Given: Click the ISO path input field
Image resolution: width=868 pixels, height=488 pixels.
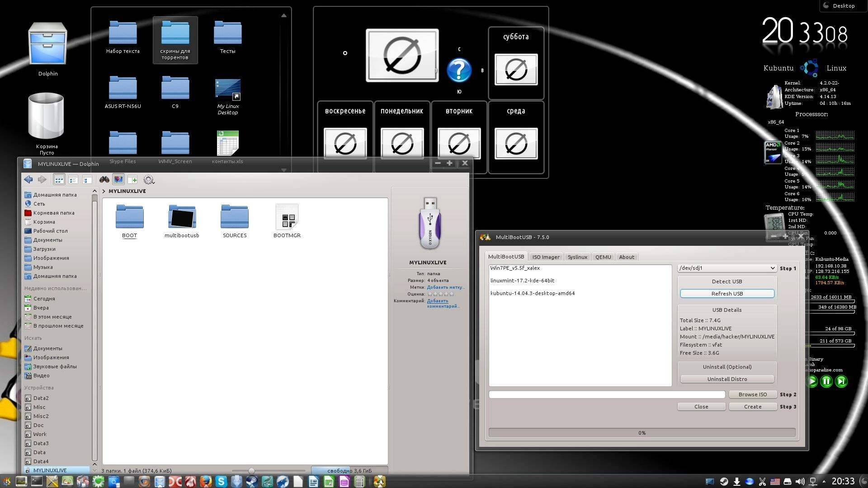Looking at the screenshot, I should [x=607, y=394].
